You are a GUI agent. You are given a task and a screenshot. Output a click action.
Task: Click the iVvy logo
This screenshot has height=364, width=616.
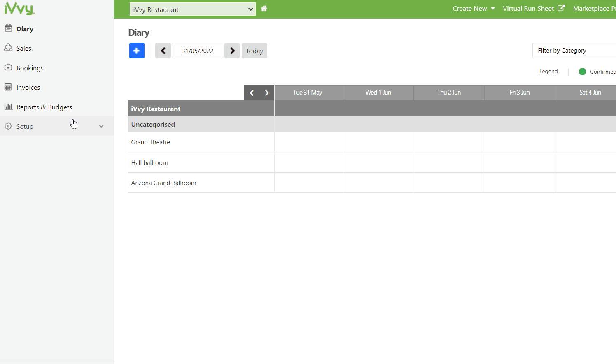click(19, 8)
